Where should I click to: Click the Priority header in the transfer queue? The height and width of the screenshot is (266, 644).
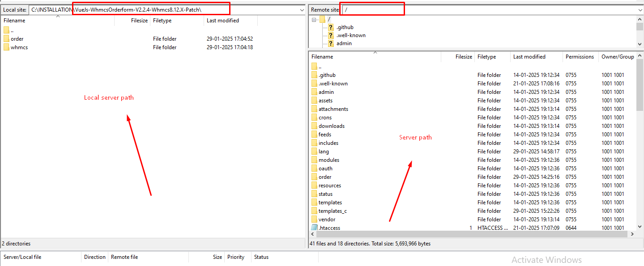[x=236, y=257]
